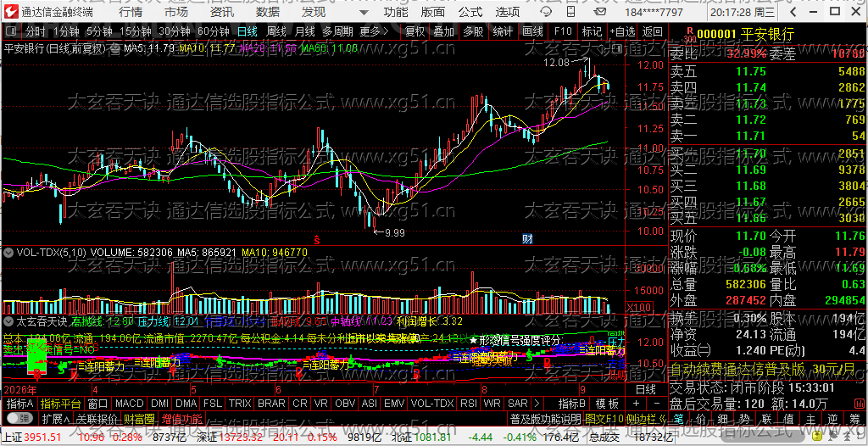
Task: Select the 周线 weekly period
Action: click(275, 31)
